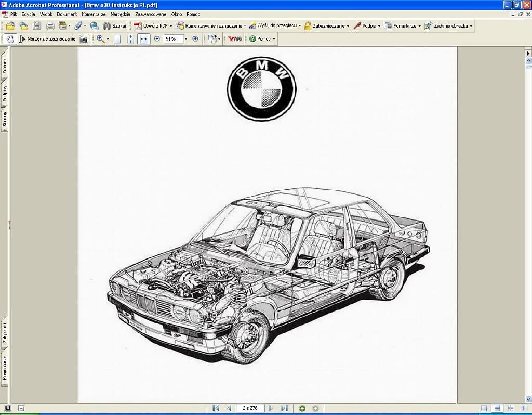532x415 pixels.
Task: Open the Dokument menu
Action: [67, 14]
